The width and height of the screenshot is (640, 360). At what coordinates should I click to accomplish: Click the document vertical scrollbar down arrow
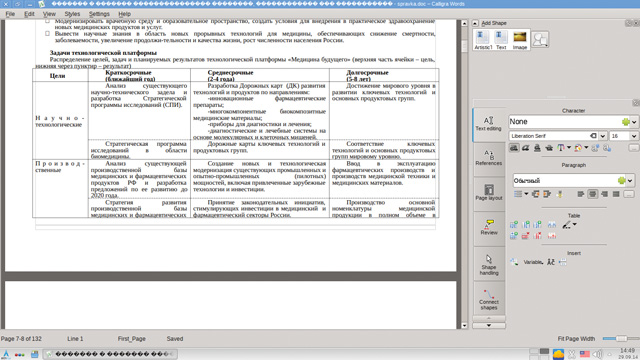pos(464,326)
